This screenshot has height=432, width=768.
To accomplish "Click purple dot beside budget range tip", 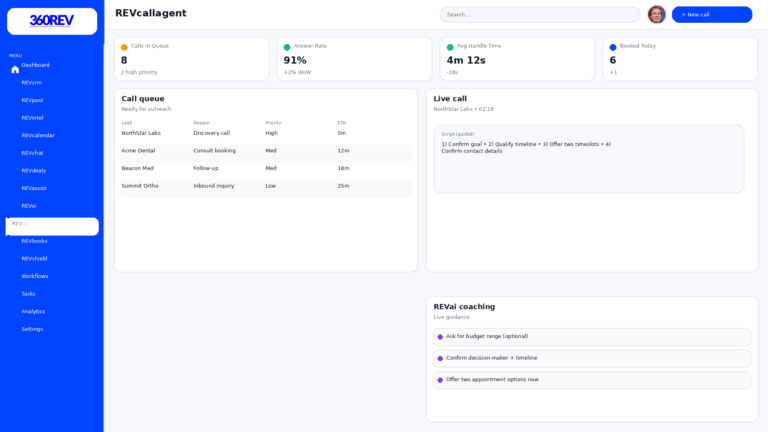I will pos(440,337).
